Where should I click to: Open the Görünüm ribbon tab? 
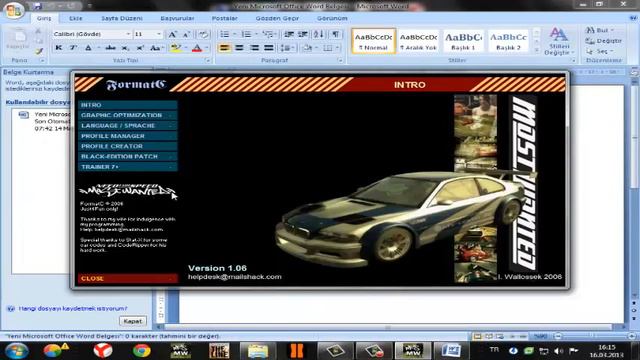332,18
